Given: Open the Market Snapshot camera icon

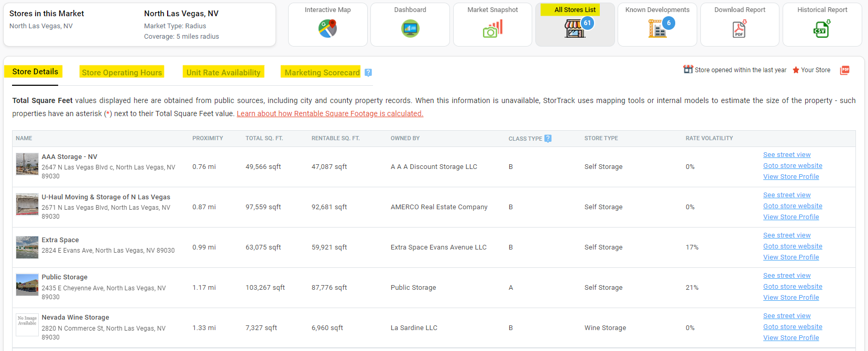Looking at the screenshot, I should coord(493,29).
